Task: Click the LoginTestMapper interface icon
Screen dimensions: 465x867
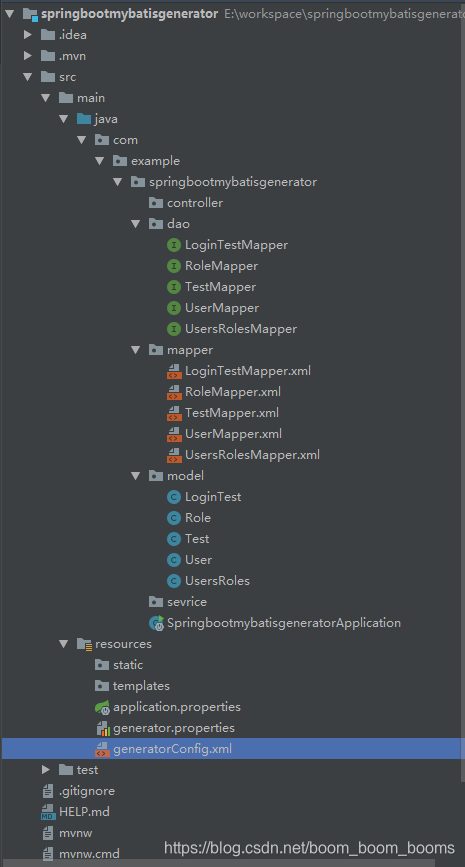Action: pyautogui.click(x=174, y=245)
